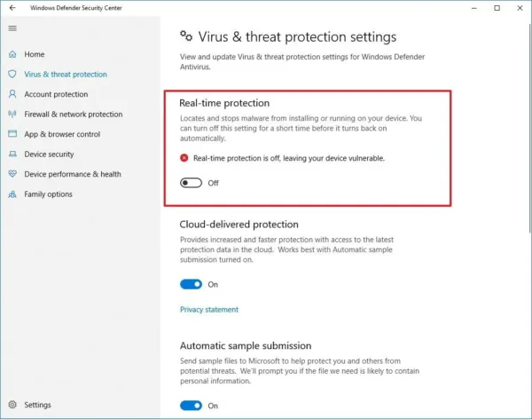This screenshot has width=532, height=419.
Task: Click Firewall & network protection antenna icon
Action: point(12,115)
